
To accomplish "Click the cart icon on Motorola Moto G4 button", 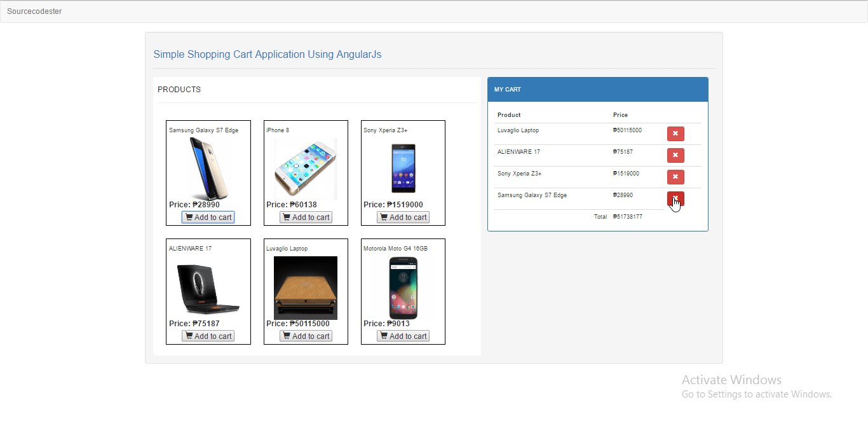I will pos(384,335).
